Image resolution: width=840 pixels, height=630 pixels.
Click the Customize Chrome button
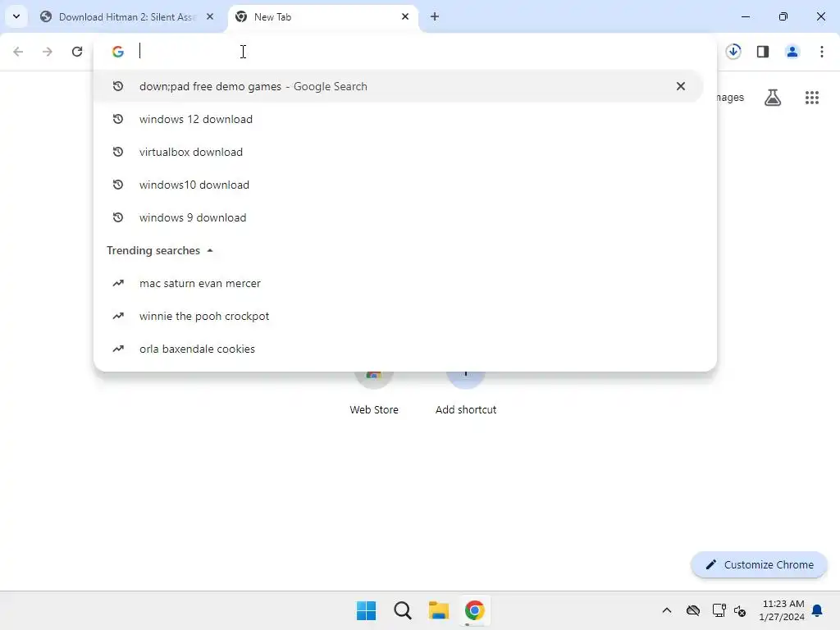[x=759, y=564]
